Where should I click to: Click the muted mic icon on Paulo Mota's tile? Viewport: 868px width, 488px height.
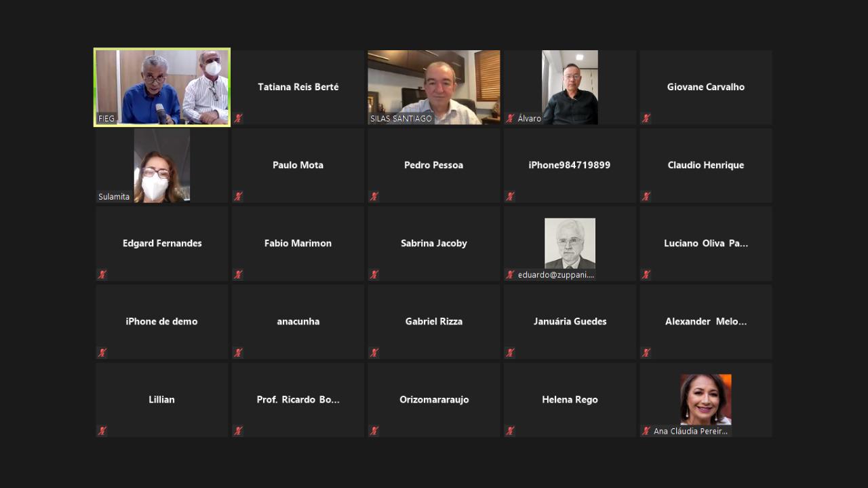[x=238, y=196]
